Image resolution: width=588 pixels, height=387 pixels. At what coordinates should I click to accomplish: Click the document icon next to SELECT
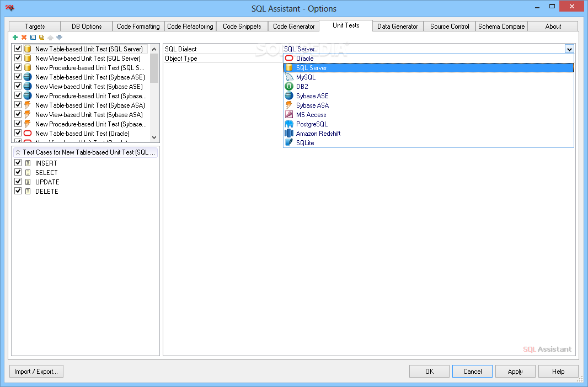click(x=28, y=172)
